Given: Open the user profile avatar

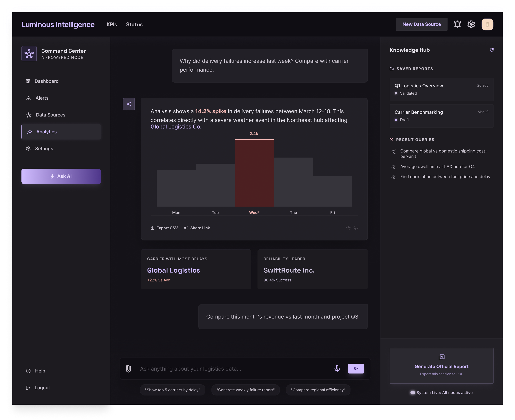Looking at the screenshot, I should pos(487,25).
